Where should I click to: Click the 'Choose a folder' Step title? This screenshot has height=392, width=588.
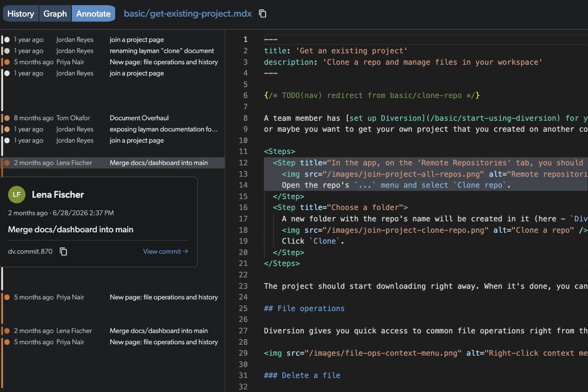point(340,208)
